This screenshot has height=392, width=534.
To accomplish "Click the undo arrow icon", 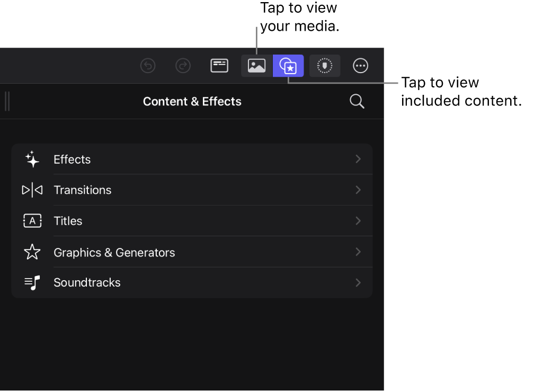I will 148,66.
